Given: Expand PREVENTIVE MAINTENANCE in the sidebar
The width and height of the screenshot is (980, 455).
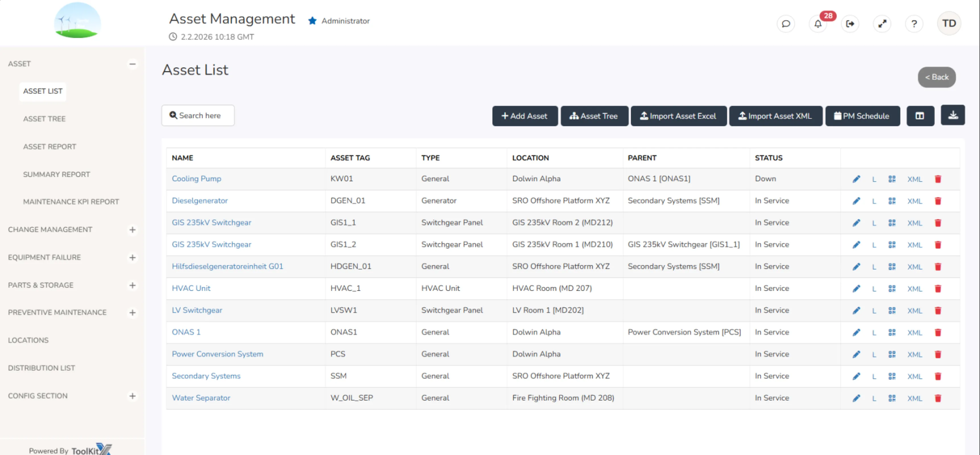Looking at the screenshot, I should [x=132, y=312].
